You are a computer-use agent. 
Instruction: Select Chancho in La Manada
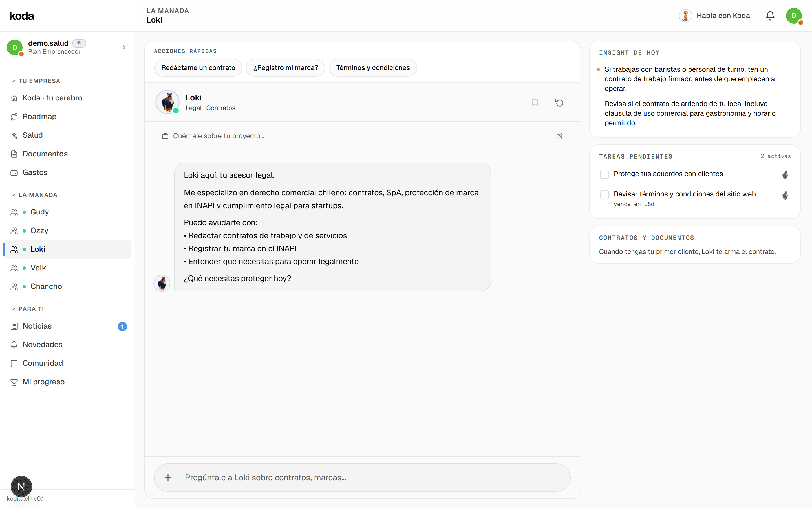(67, 286)
